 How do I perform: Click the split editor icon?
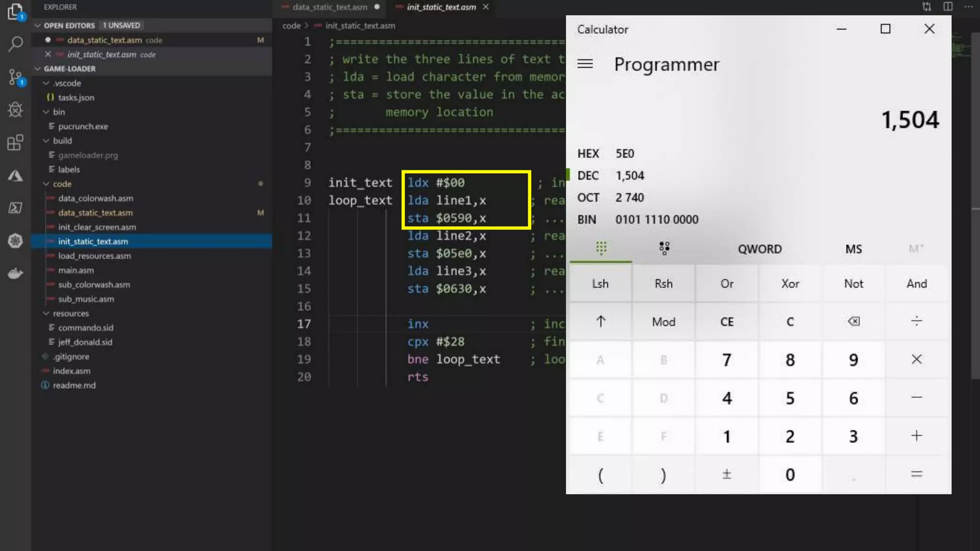click(947, 7)
